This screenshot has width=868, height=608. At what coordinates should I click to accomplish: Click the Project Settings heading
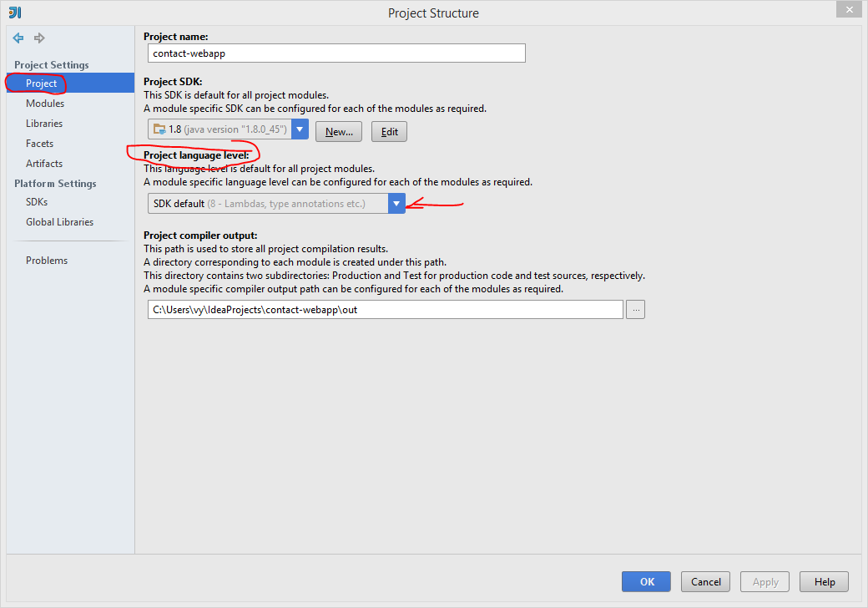click(52, 65)
